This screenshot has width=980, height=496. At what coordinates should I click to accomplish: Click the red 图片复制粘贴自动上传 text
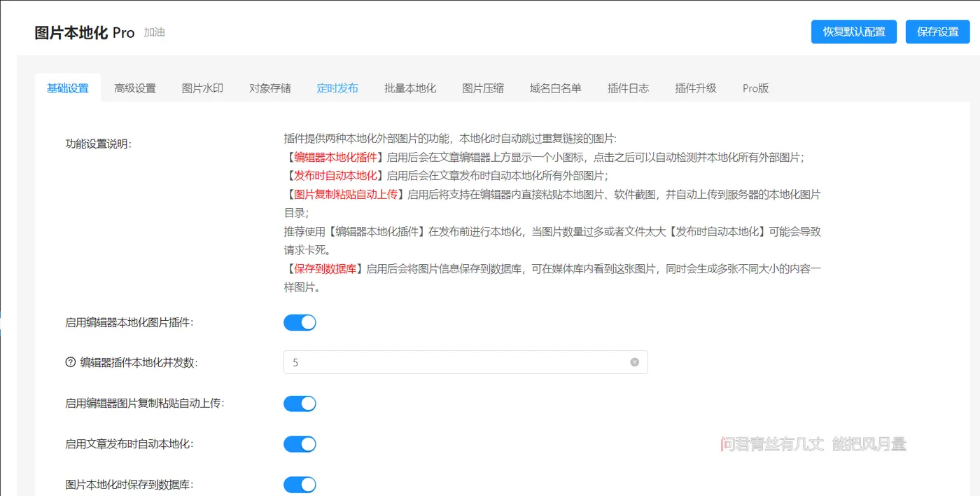pos(346,194)
